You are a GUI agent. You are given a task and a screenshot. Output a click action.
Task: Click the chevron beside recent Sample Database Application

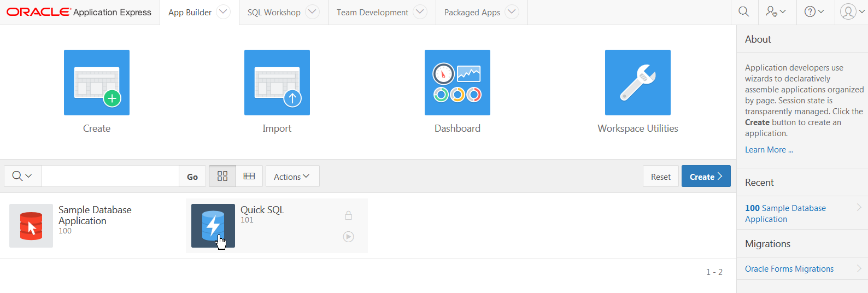859,207
